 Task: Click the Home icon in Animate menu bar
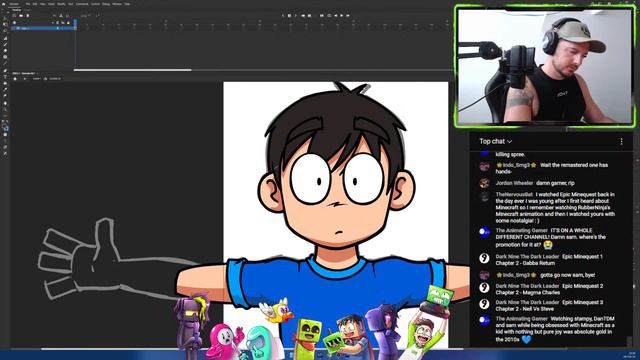[3, 4]
